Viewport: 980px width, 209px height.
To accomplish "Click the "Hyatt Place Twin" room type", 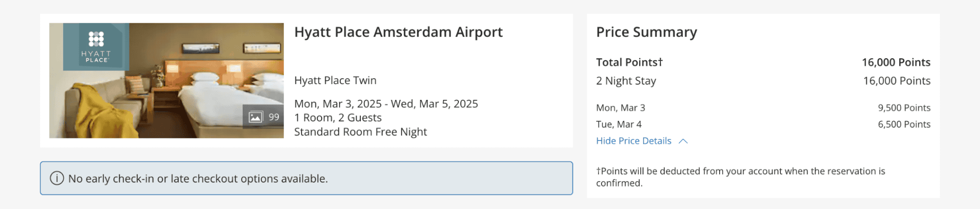I will pyautogui.click(x=335, y=80).
